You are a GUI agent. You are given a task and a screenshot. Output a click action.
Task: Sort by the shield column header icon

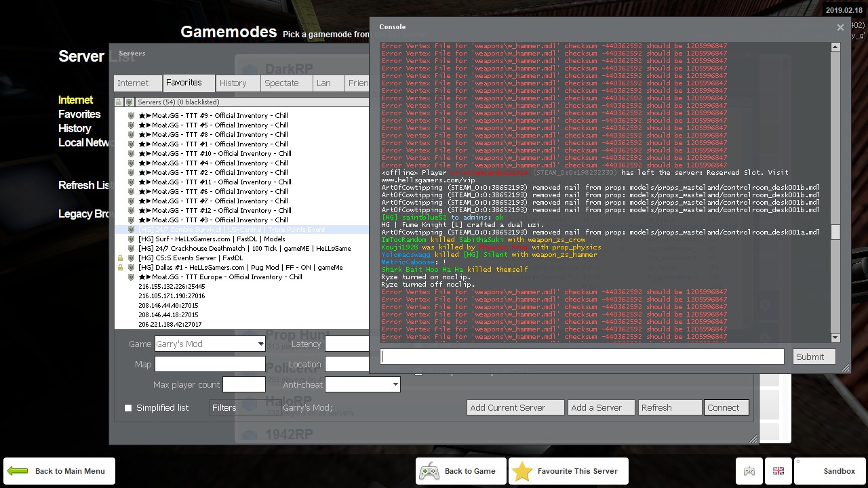tap(130, 102)
